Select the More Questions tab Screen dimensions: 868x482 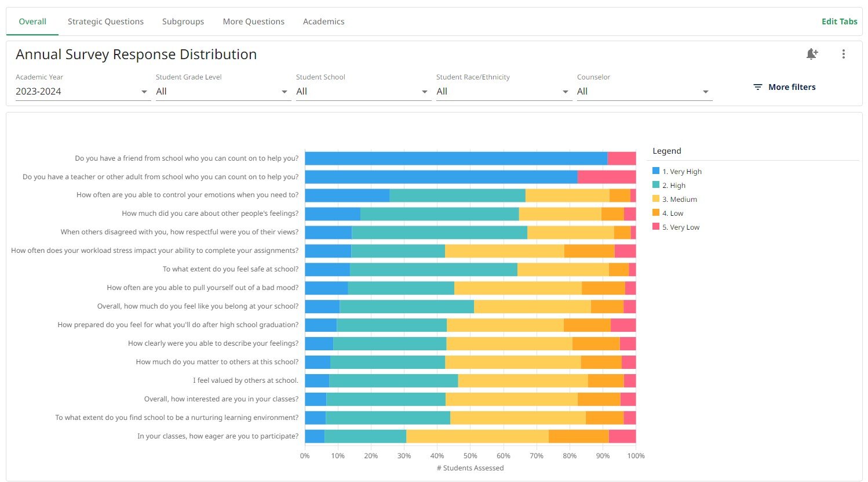[253, 21]
